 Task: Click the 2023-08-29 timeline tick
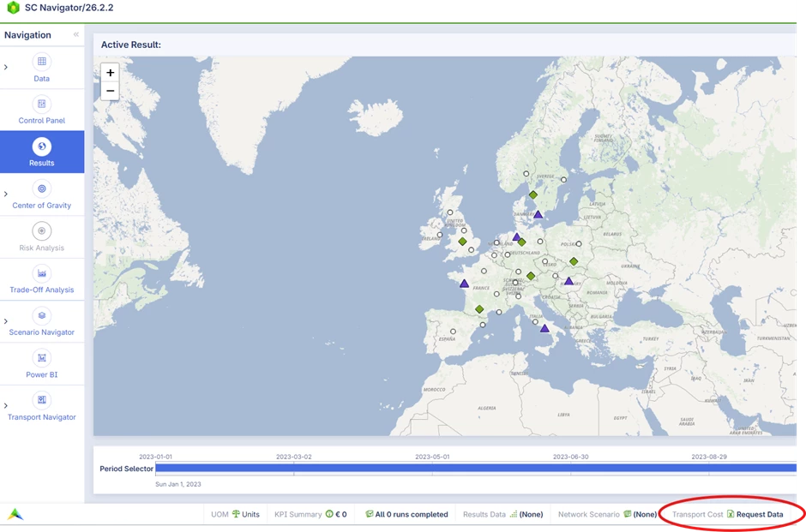[709, 457]
